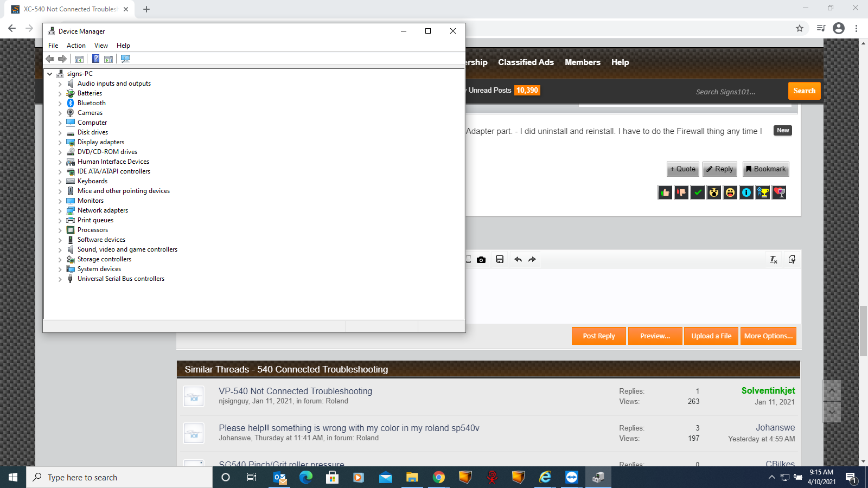
Task: Select Human Interface Devices tree row
Action: tap(113, 162)
